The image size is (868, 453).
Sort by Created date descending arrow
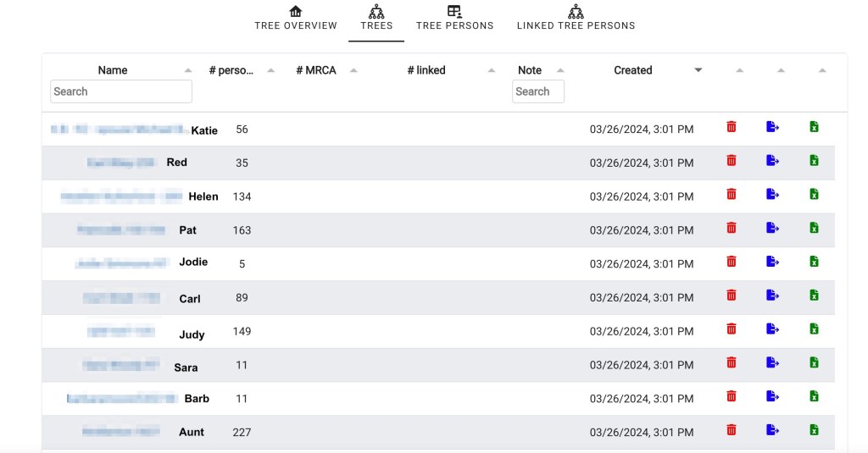698,70
